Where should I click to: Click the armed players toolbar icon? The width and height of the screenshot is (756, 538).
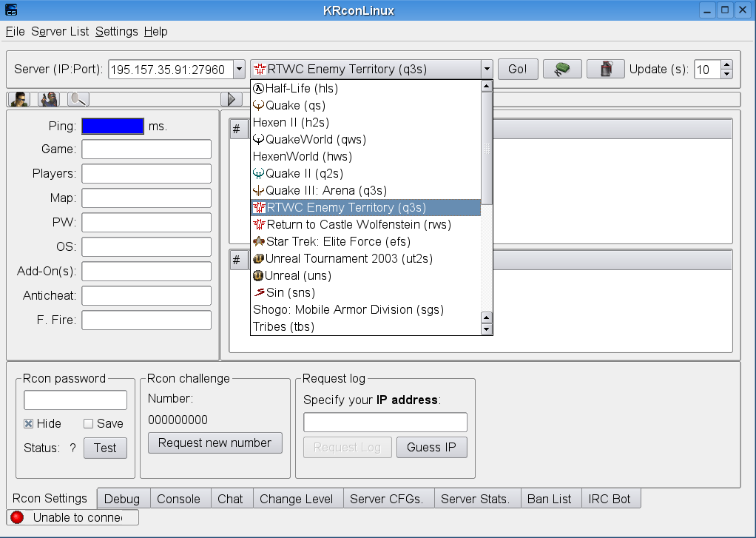49,99
